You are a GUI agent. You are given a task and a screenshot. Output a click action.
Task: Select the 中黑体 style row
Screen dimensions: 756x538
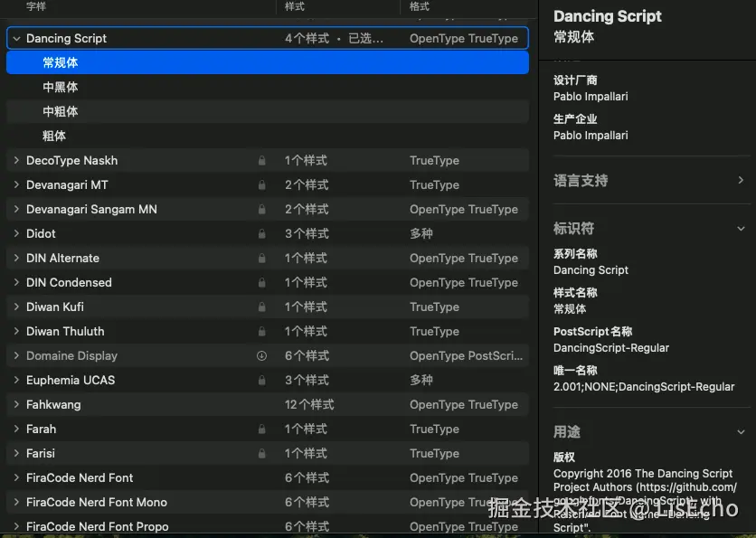[268, 88]
